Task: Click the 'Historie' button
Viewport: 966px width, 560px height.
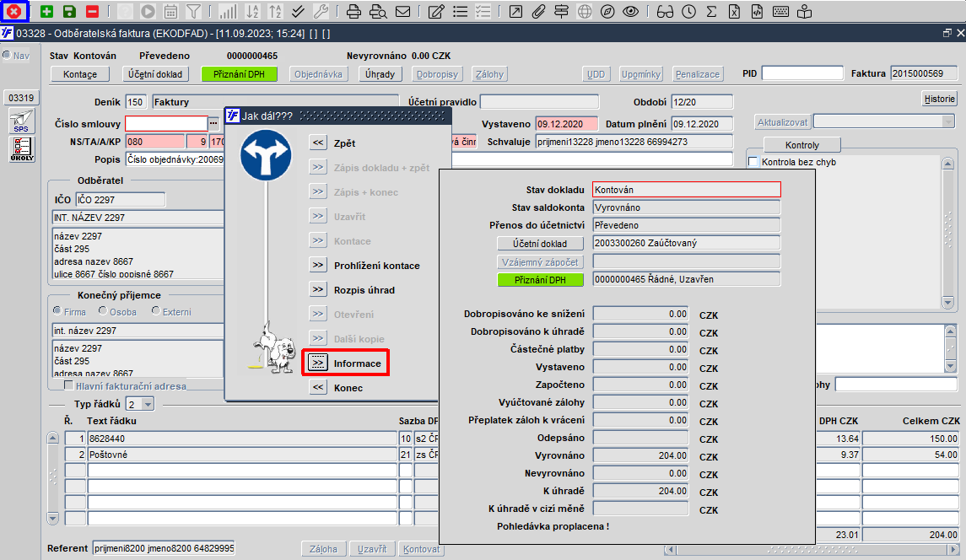Action: click(938, 99)
